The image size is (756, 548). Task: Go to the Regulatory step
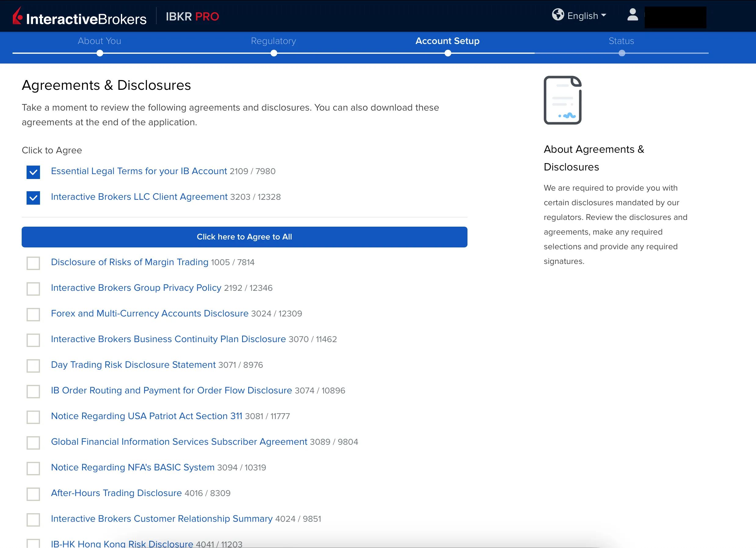click(x=273, y=41)
